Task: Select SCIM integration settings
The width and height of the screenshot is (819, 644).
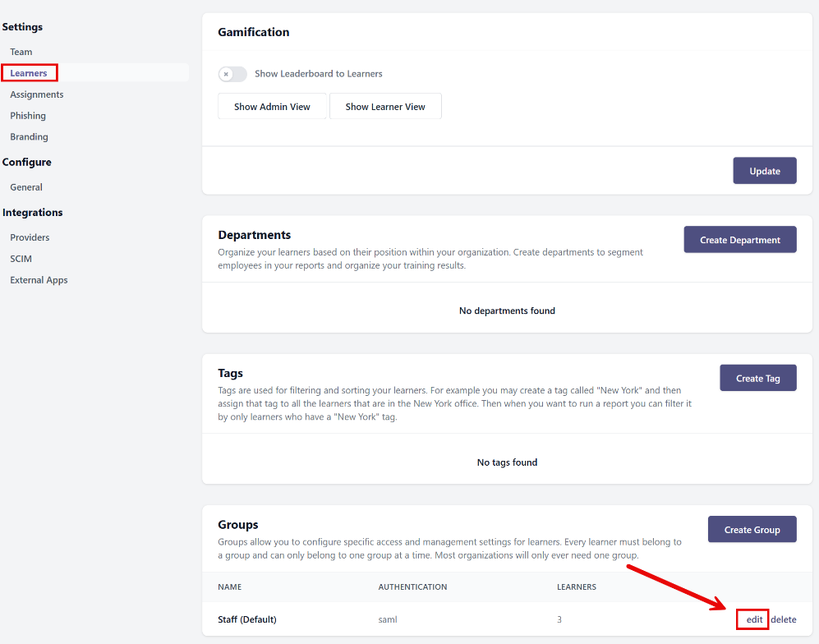Action: pyautogui.click(x=21, y=259)
